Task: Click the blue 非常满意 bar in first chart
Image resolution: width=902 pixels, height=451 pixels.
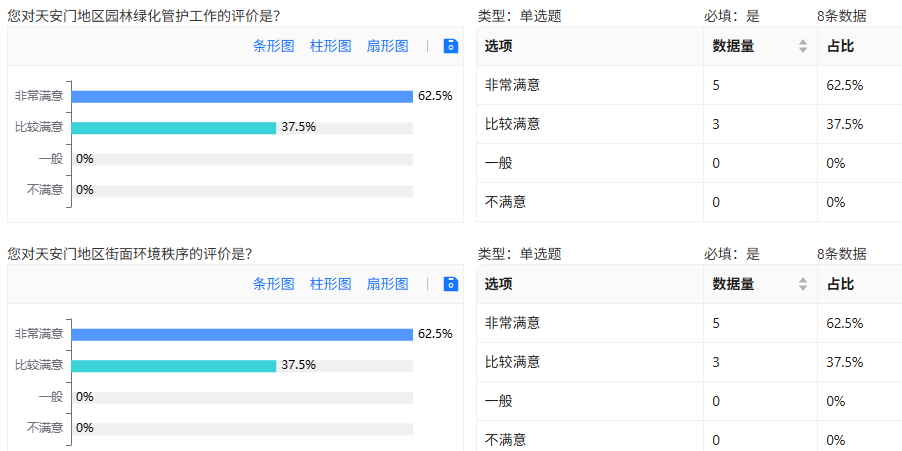Action: pos(242,97)
